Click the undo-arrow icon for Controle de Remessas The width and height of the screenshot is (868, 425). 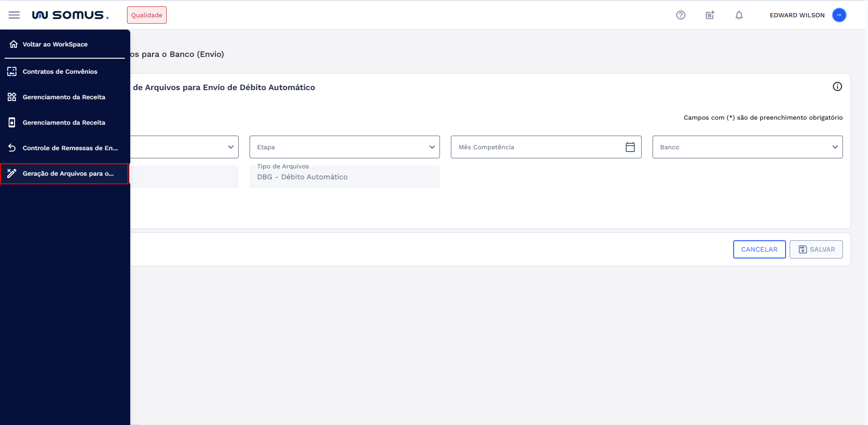[x=11, y=148]
